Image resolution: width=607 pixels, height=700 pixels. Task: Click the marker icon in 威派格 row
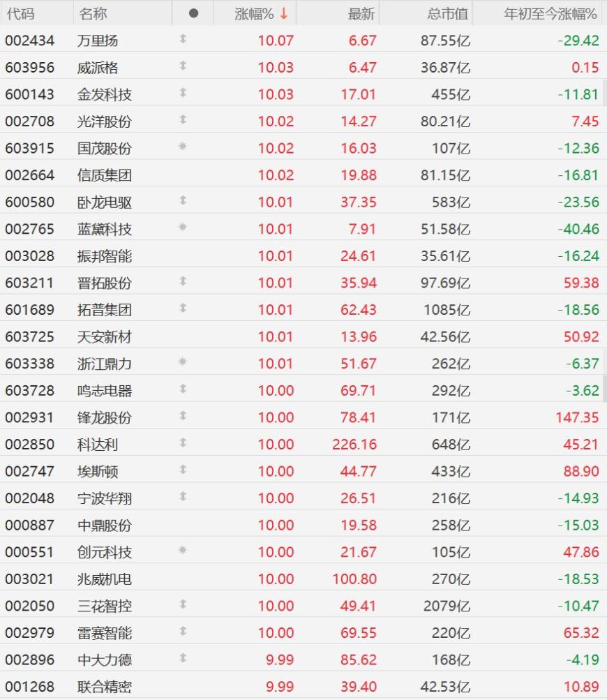183,66
